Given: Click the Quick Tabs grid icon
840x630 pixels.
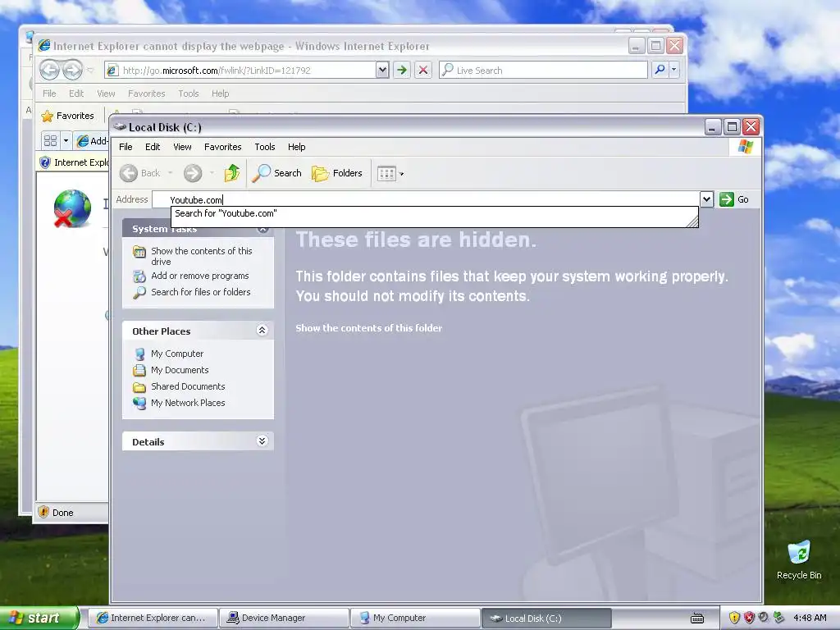Looking at the screenshot, I should (50, 141).
